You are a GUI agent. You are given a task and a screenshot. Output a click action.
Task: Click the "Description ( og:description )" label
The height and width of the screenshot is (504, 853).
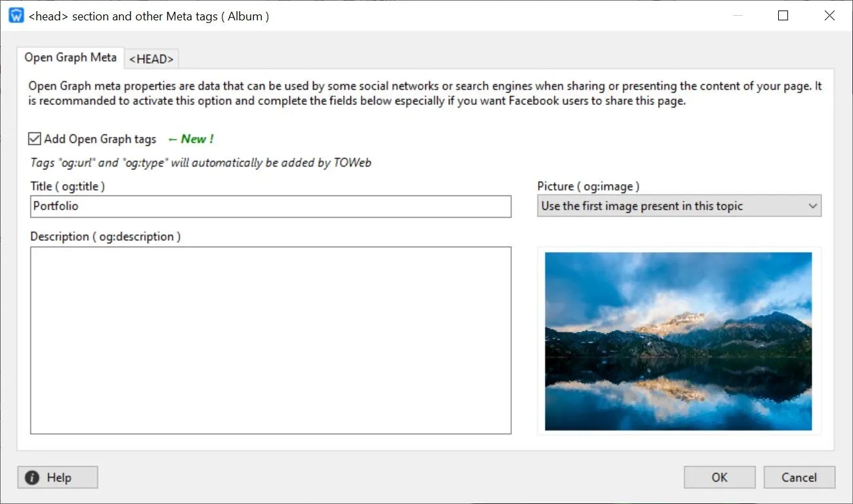105,236
